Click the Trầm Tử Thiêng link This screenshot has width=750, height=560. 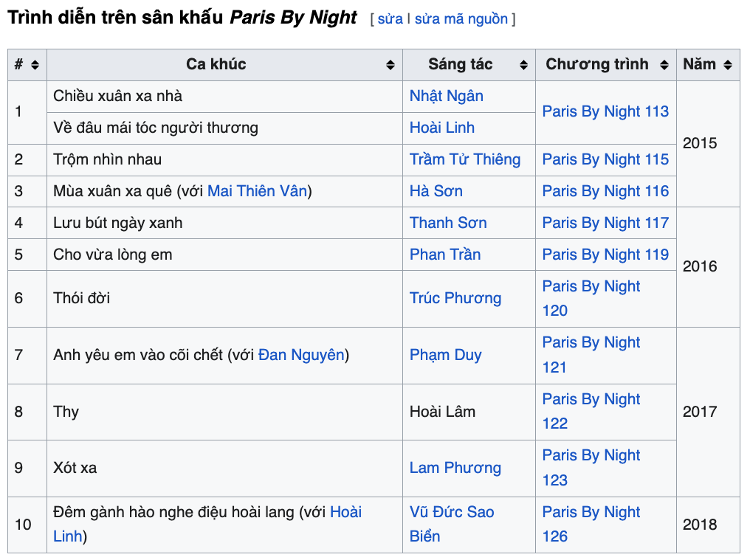(x=465, y=159)
